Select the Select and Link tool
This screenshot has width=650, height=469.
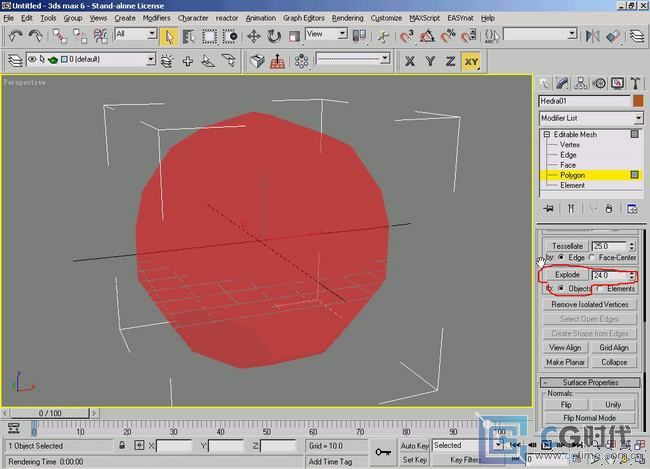coord(60,36)
